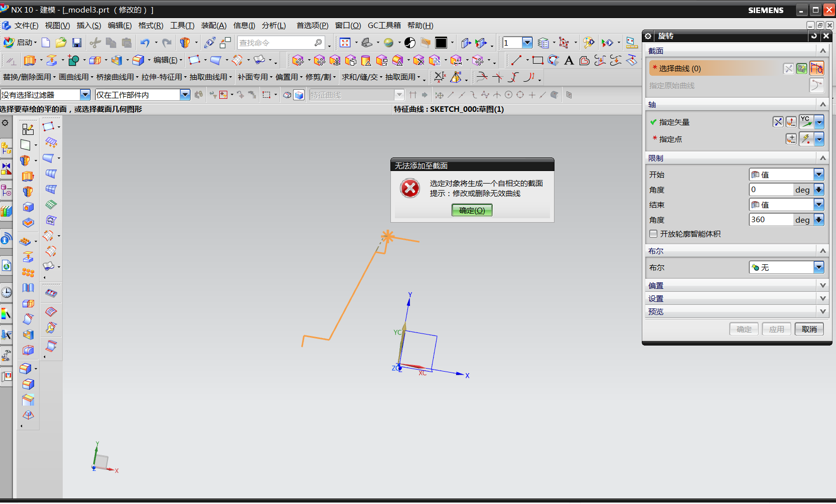Open the 开始 limit type dropdown
This screenshot has width=836, height=504.
pyautogui.click(x=818, y=175)
